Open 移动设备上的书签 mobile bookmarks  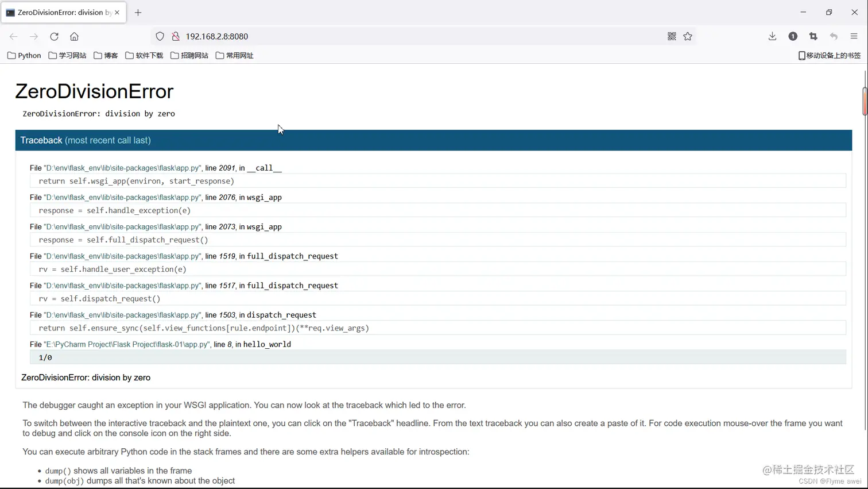click(x=830, y=55)
